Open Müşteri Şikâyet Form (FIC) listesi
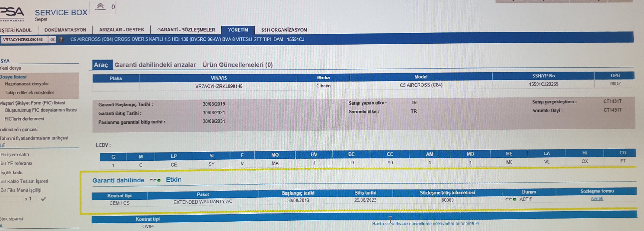644x231 pixels. point(32,103)
